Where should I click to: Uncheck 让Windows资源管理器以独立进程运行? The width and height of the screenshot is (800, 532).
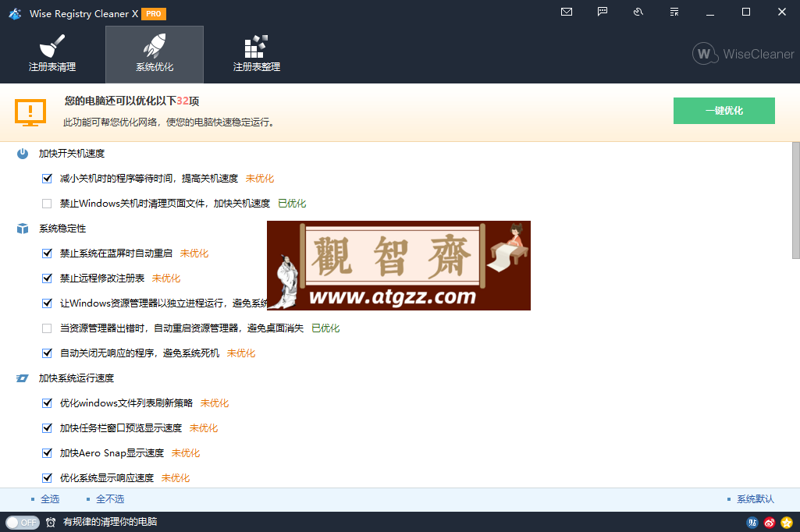(x=47, y=303)
